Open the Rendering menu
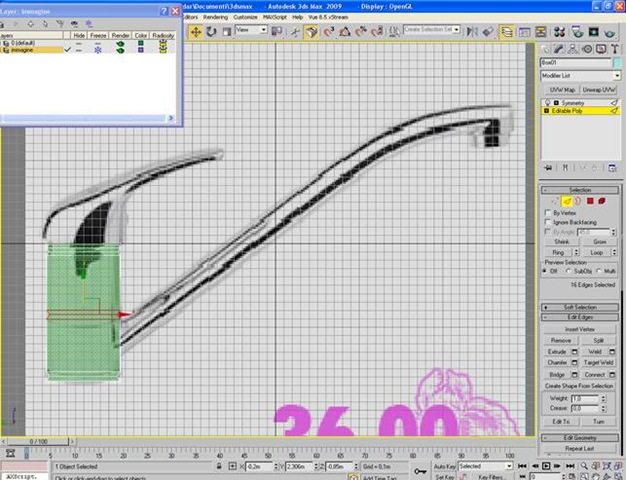The image size is (626, 480). [x=215, y=17]
